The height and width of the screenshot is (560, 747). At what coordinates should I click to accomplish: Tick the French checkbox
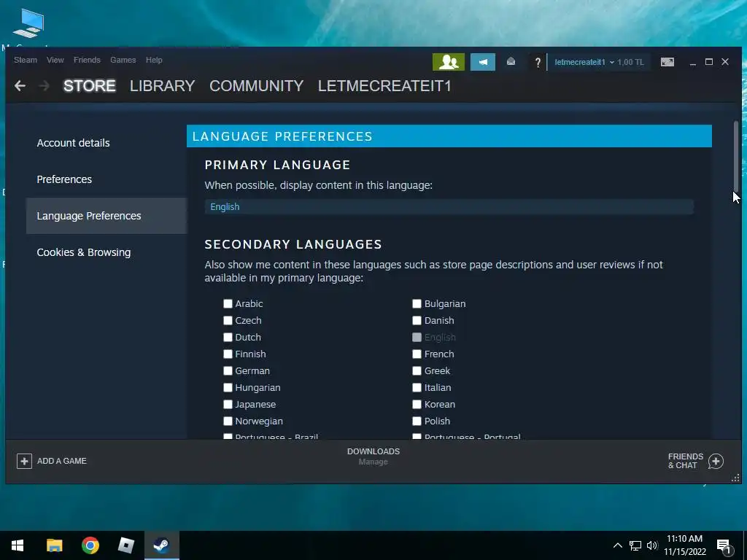tap(417, 354)
